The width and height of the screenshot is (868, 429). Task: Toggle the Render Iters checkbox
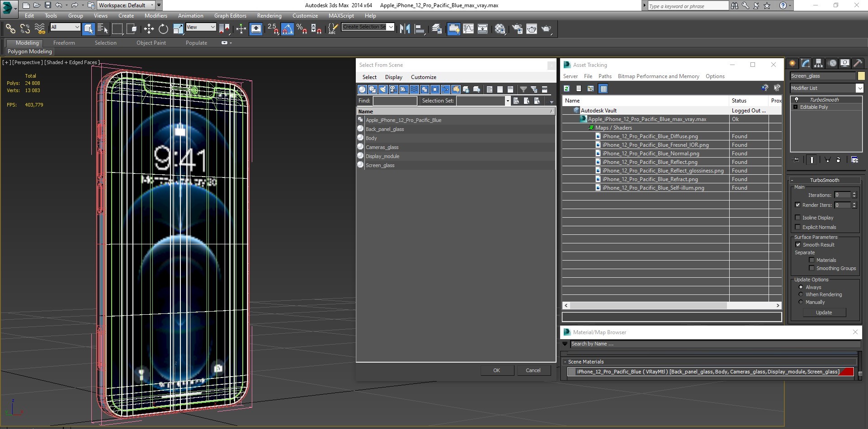coord(797,205)
